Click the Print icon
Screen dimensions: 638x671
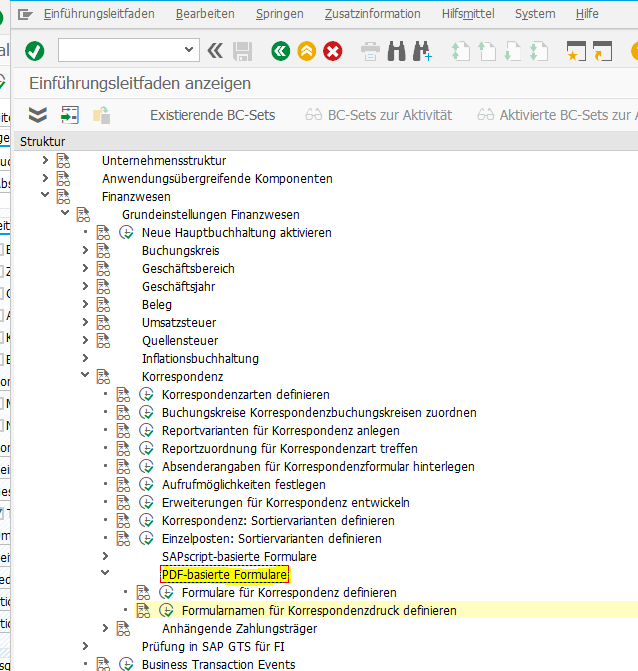pos(371,51)
